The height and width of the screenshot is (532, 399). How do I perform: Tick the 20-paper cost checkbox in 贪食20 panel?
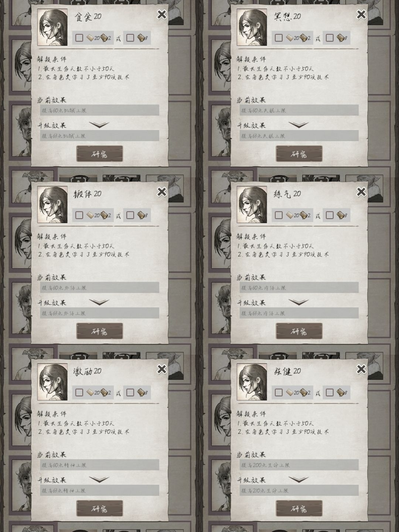coord(79,38)
